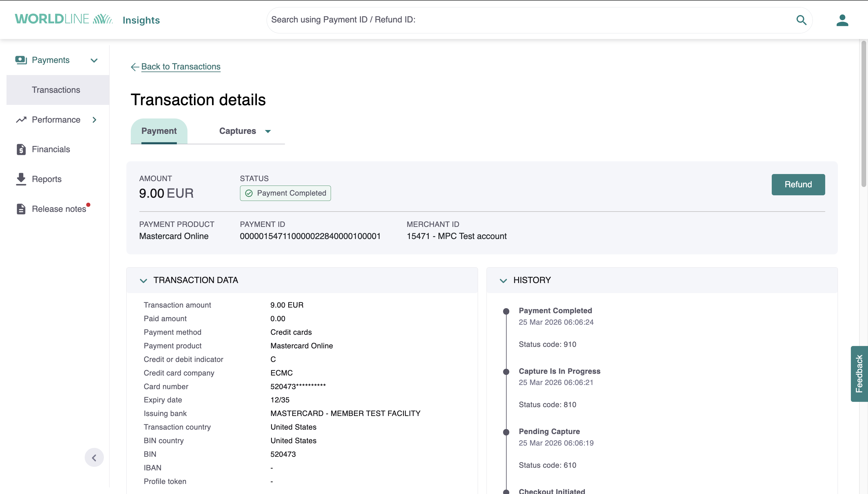Click 'Status code: 610' in the history

547,465
